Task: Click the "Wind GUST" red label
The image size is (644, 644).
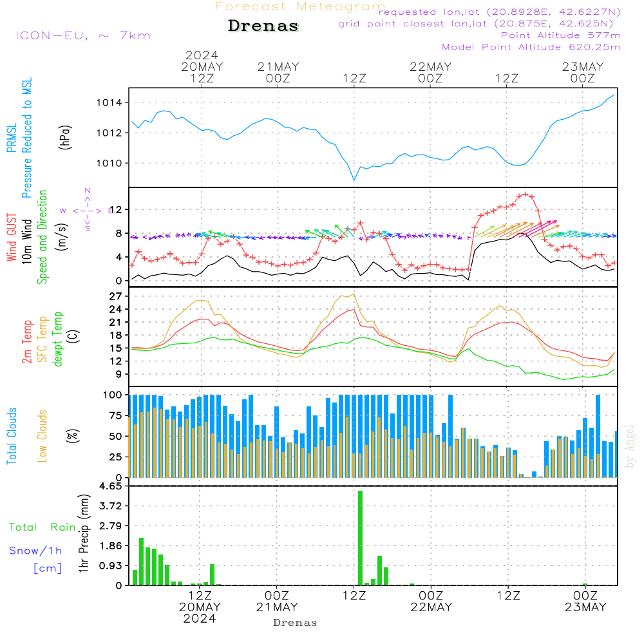Action: pos(12,237)
